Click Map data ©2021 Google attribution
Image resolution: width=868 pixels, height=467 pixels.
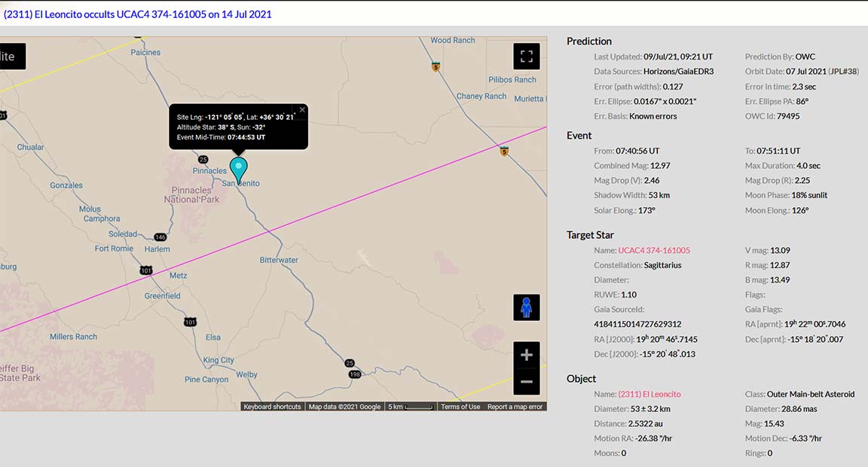click(x=344, y=407)
